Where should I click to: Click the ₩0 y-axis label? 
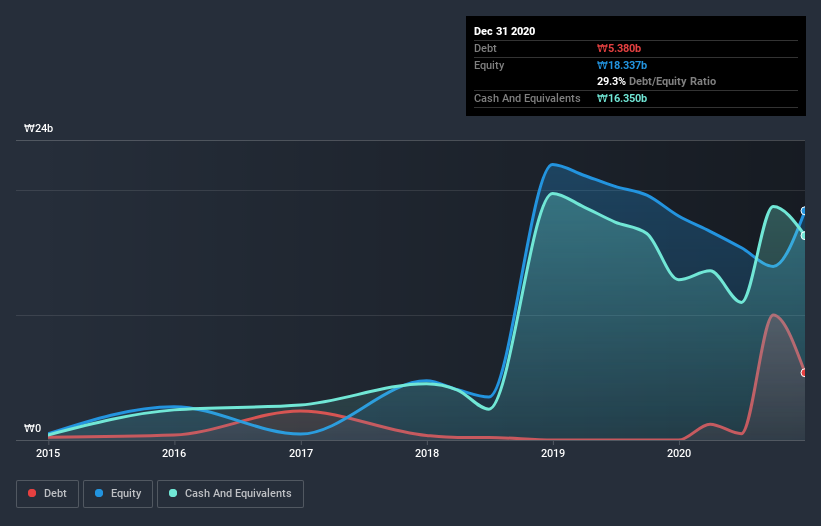(x=32, y=428)
